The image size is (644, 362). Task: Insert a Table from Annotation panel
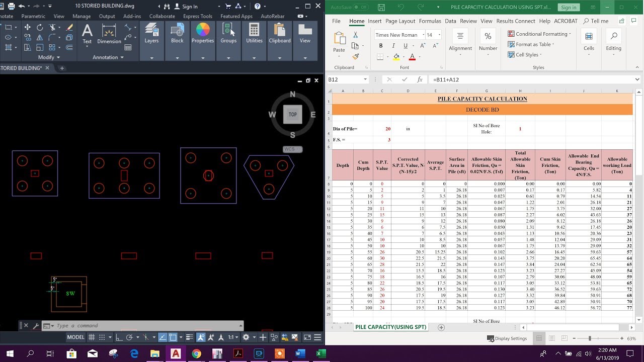[x=128, y=47]
